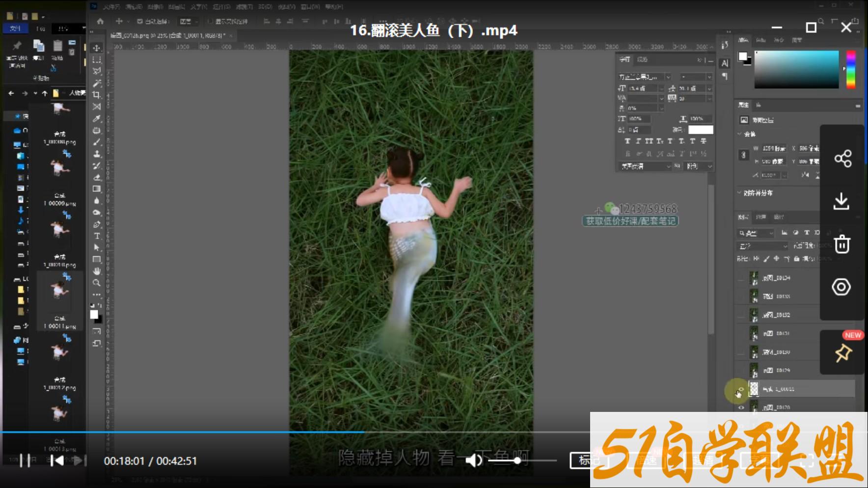868x488 pixels.
Task: Open video player settings hexagon icon
Action: coord(841,287)
